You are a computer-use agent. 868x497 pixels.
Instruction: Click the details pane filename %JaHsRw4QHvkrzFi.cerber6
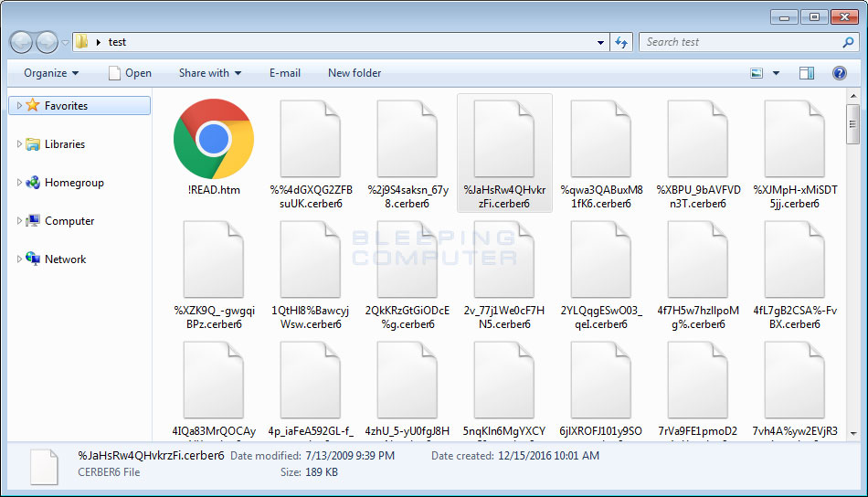(x=151, y=456)
